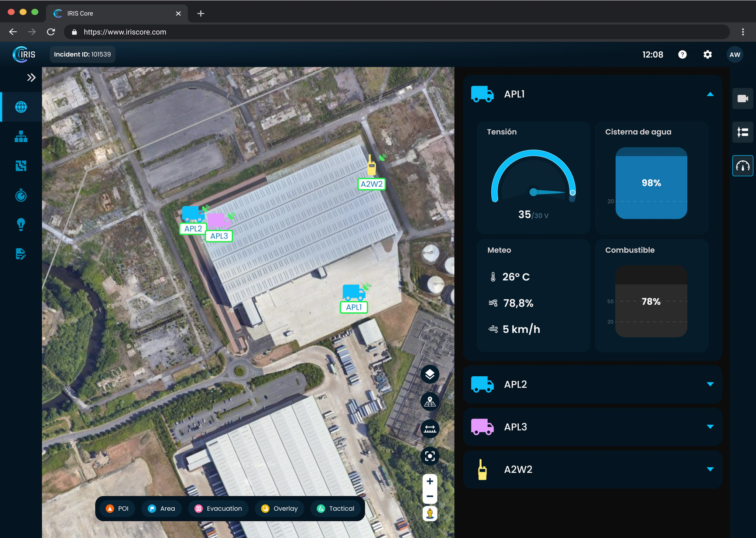The height and width of the screenshot is (538, 756).
Task: Click the AW user avatar button
Action: 735,55
